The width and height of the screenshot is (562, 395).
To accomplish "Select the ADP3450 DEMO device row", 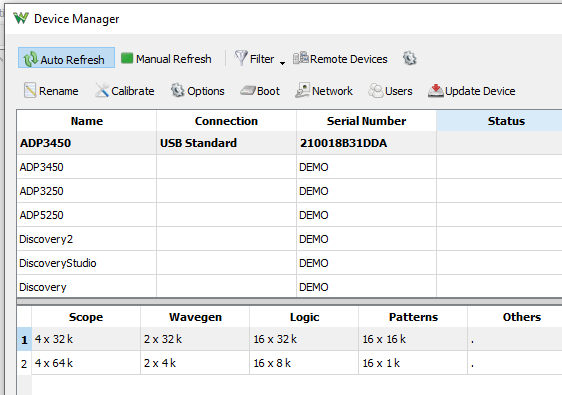I will pyautogui.click(x=289, y=167).
